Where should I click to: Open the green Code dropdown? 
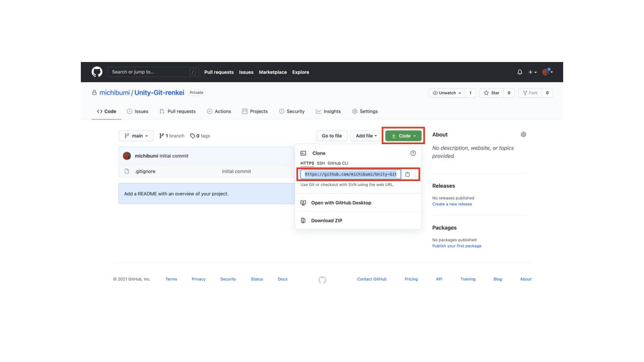pos(403,136)
